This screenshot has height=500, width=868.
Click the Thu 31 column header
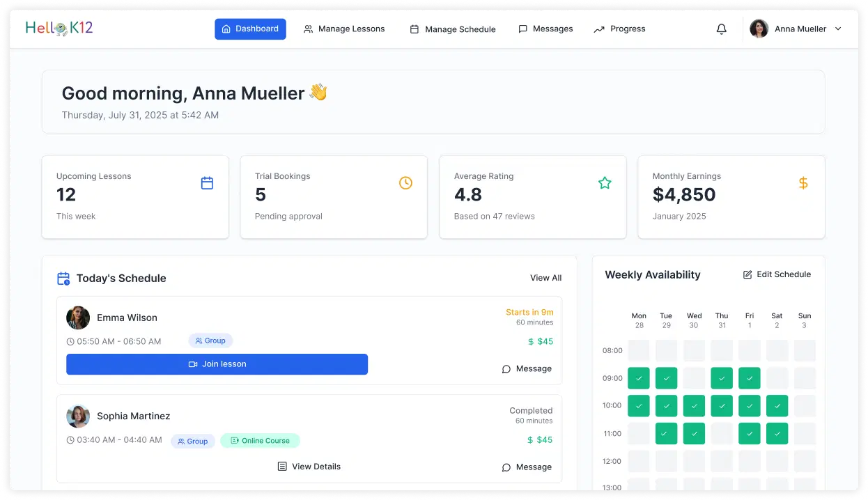pos(722,320)
